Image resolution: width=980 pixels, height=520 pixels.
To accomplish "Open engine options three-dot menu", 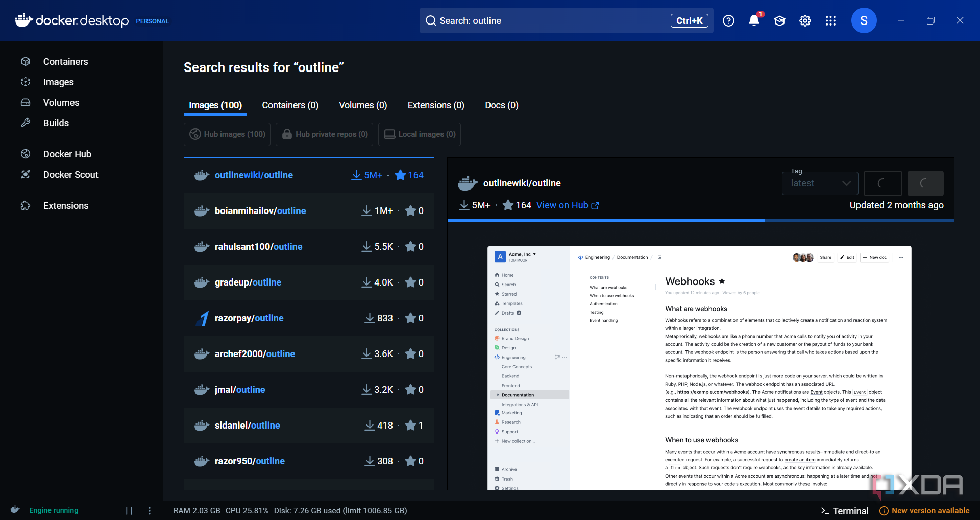I will 150,510.
